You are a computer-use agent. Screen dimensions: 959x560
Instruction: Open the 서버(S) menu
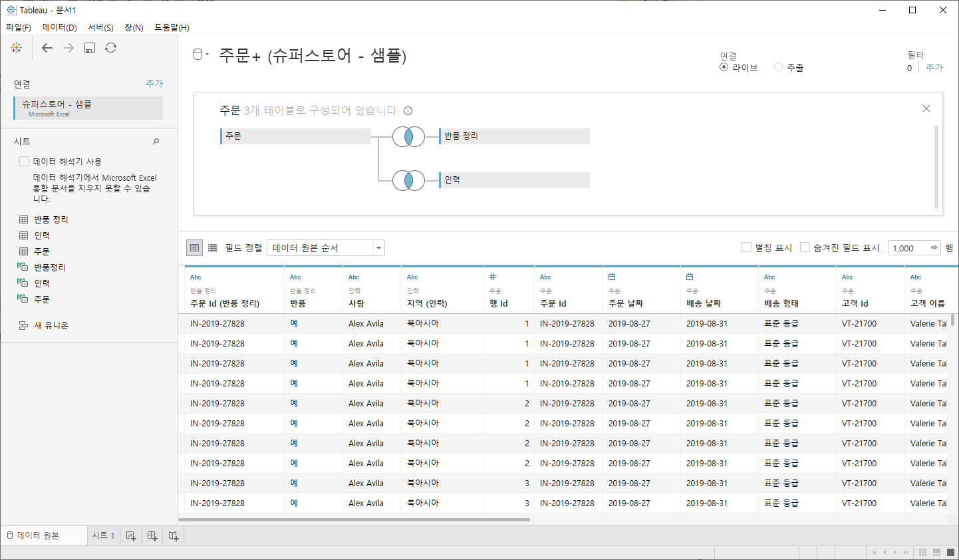(x=100, y=27)
